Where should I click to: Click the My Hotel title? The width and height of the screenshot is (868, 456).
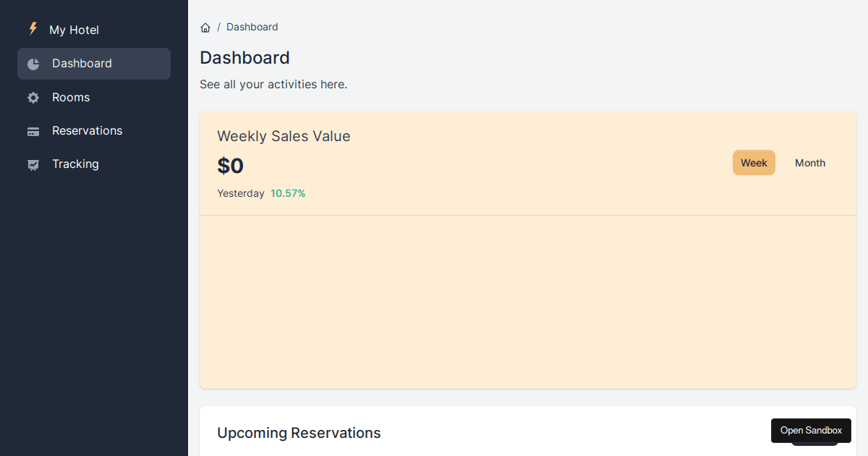tap(75, 30)
